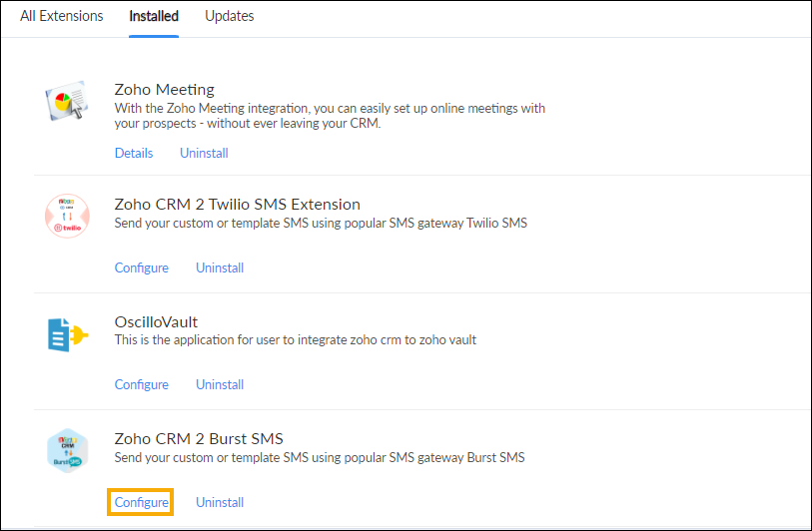
Task: View Details for Zoho Meeting
Action: tap(134, 153)
